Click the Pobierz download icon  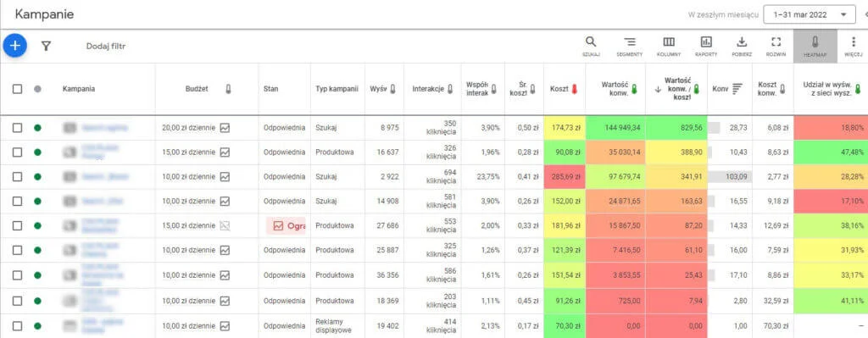coord(742,47)
